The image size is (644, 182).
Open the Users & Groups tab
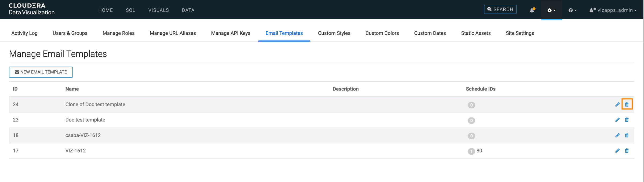pos(70,33)
